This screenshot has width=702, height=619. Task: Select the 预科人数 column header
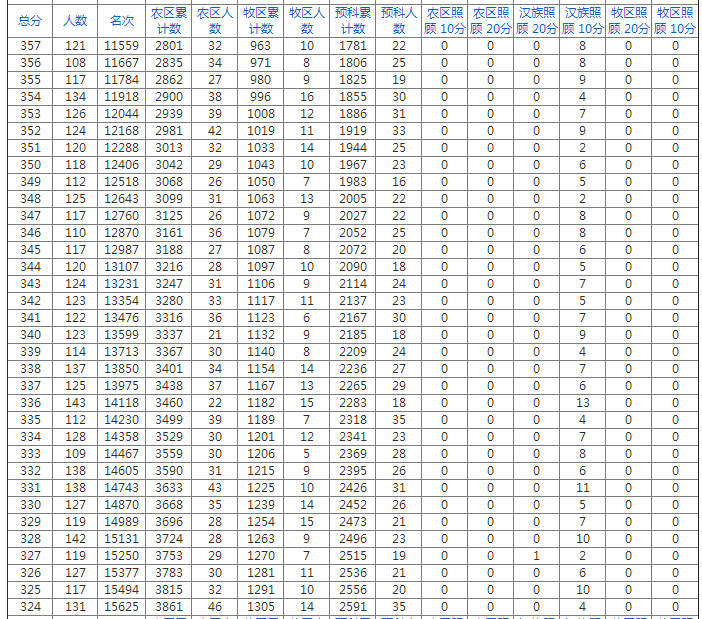click(399, 20)
